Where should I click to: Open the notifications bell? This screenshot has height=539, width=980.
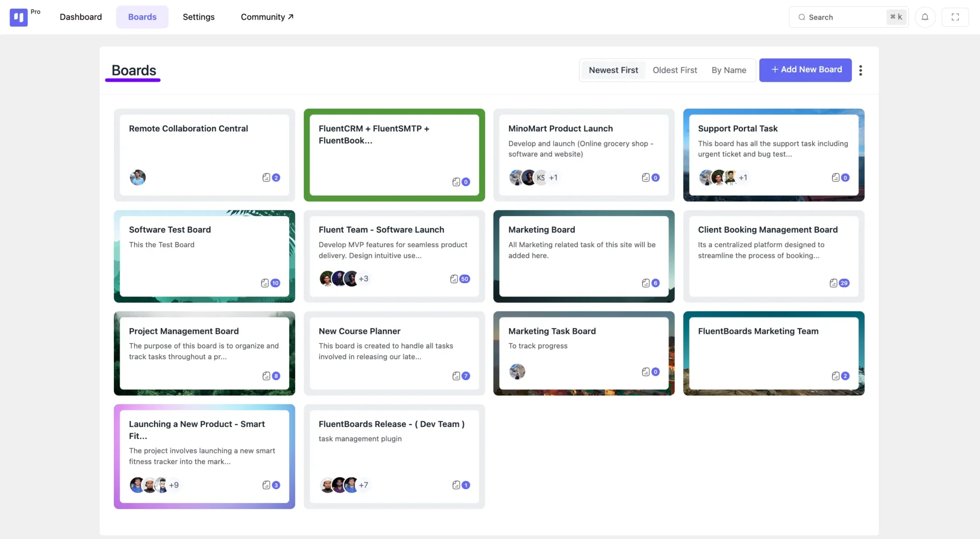pos(925,17)
